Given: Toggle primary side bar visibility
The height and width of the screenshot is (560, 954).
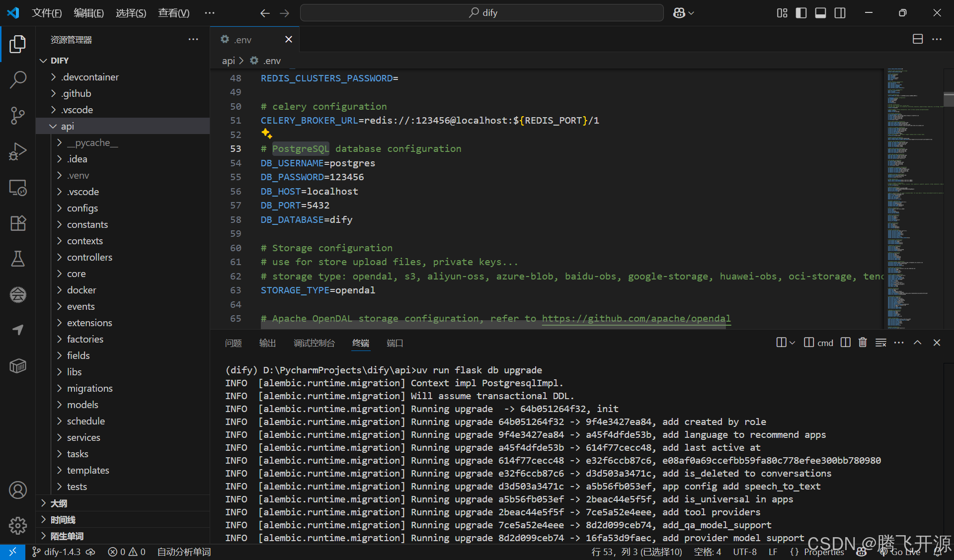Looking at the screenshot, I should coord(801,13).
